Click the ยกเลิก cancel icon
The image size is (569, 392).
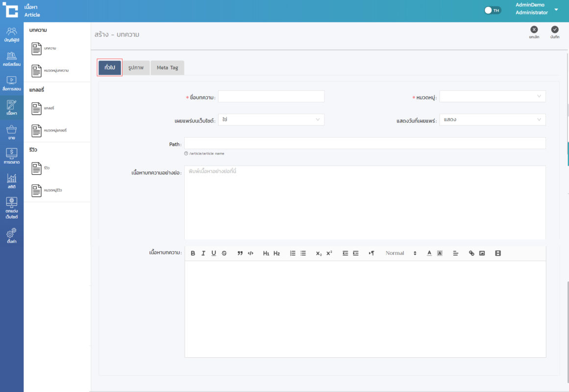534,32
